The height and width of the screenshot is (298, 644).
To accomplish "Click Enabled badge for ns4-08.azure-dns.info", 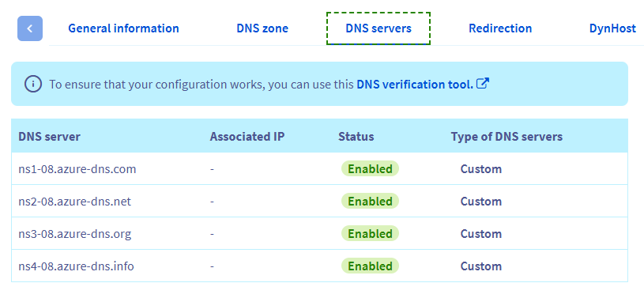I will (370, 266).
